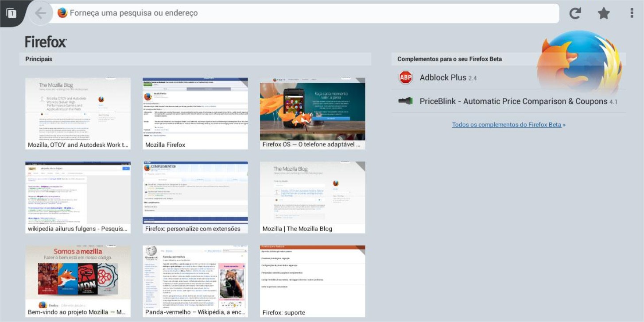
Task: Tap the Firefox icon in address bar
Action: 62,13
